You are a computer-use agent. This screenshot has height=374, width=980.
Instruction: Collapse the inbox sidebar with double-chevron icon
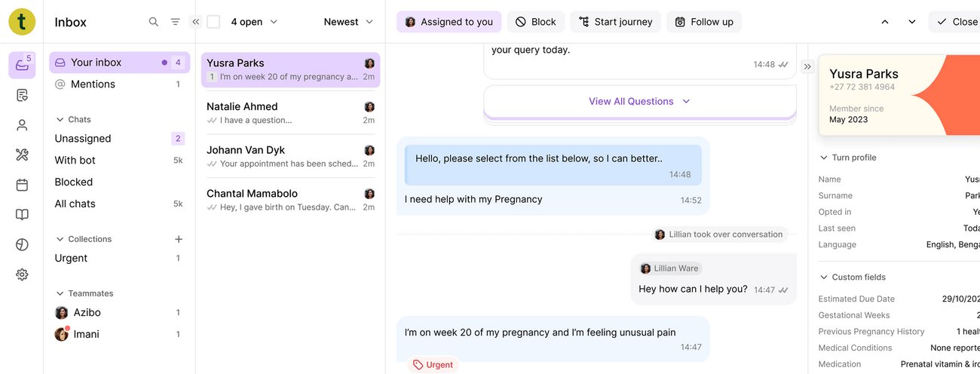196,22
